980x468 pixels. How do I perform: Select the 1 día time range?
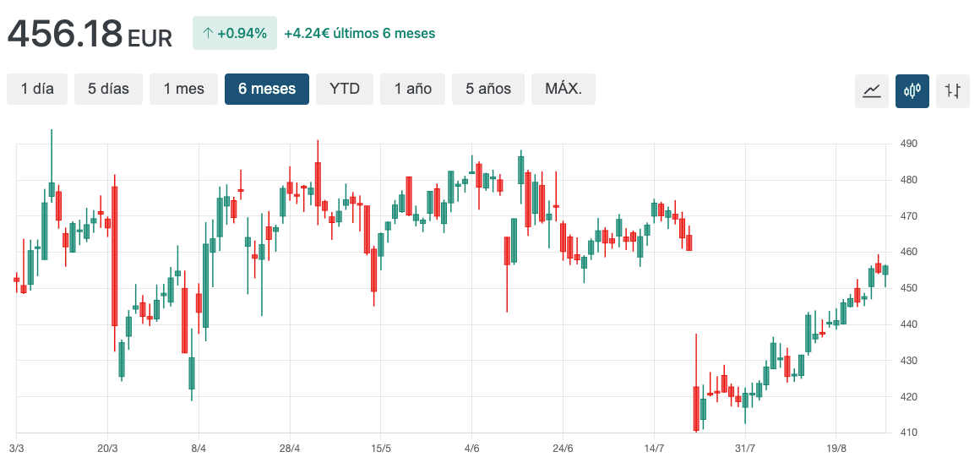pyautogui.click(x=37, y=89)
